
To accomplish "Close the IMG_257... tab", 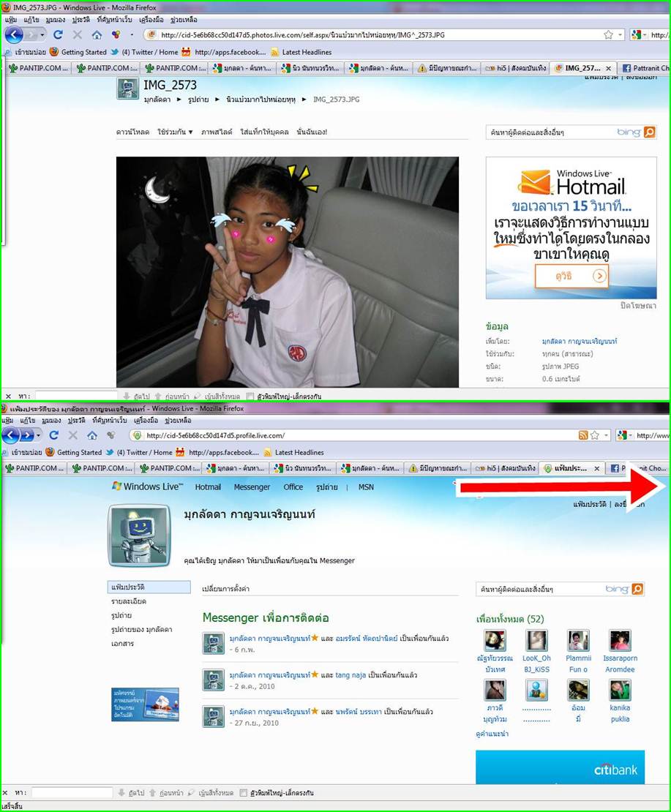I will tap(608, 68).
